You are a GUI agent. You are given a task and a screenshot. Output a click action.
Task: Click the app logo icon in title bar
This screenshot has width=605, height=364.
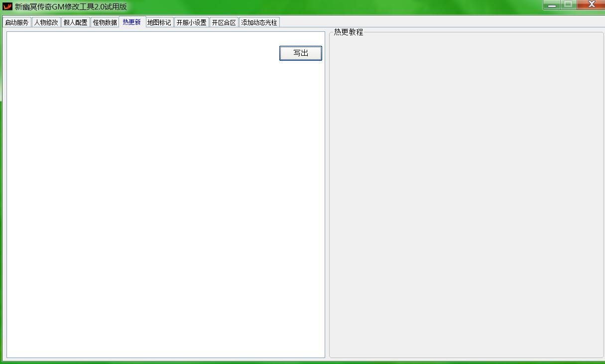7,6
